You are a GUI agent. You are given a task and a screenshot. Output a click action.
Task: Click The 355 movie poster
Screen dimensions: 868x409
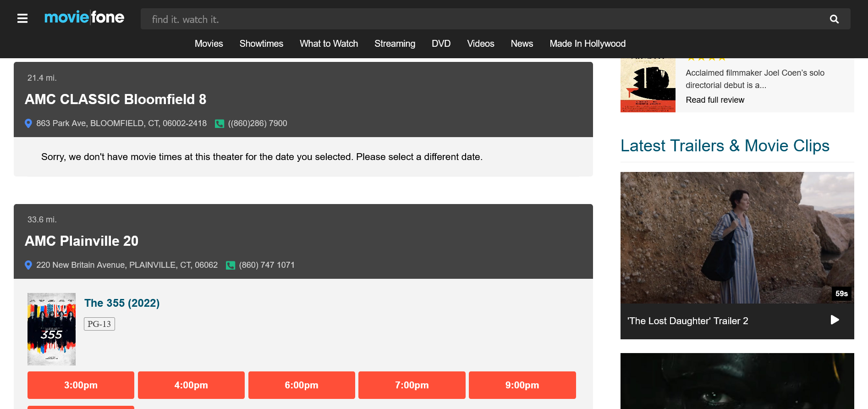click(x=51, y=329)
